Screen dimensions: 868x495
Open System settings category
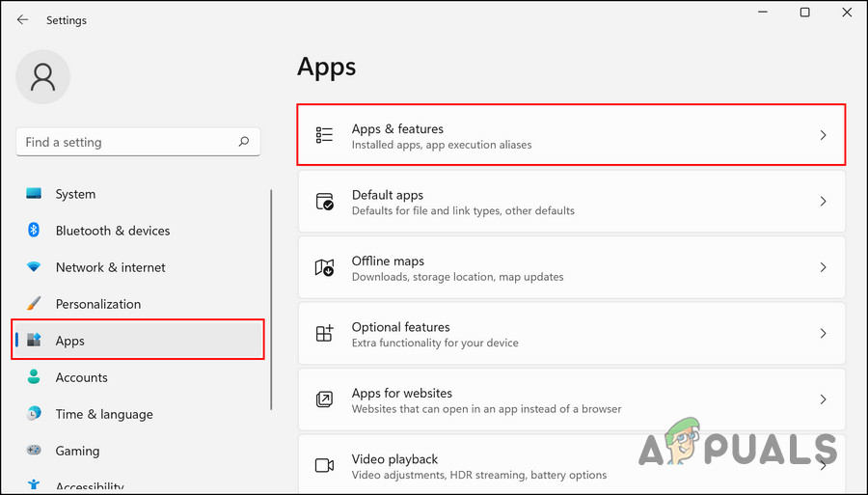(138, 194)
